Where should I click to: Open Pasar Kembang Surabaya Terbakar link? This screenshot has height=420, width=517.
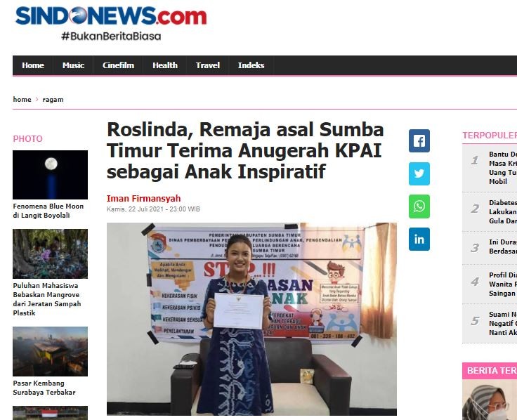44,388
